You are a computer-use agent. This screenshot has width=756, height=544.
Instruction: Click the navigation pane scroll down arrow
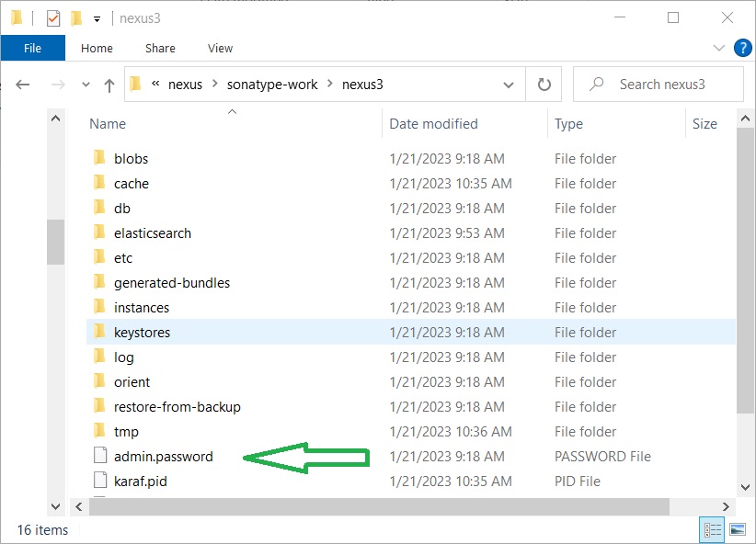[55, 506]
